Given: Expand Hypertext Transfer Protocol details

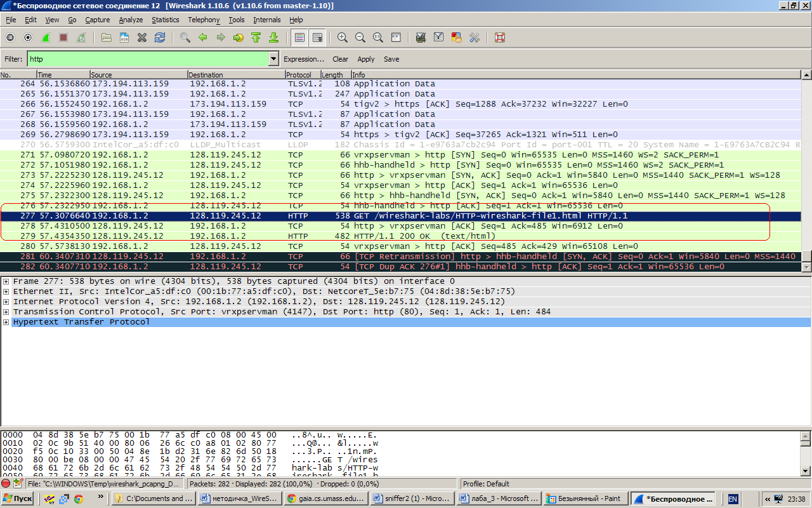Looking at the screenshot, I should point(6,322).
